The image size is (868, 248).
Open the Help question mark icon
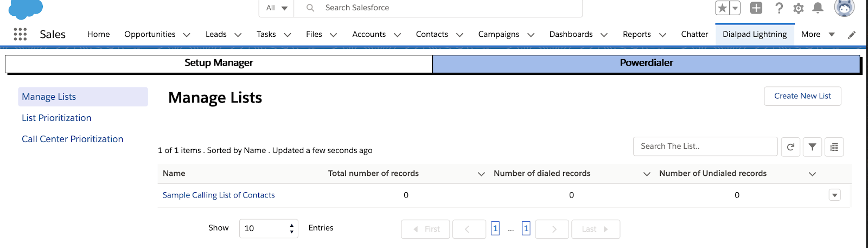tap(779, 8)
